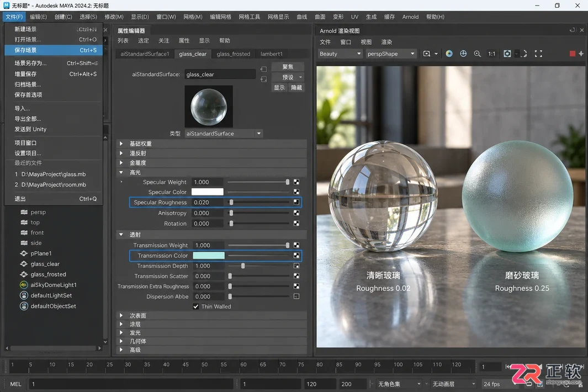588x392 pixels.
Task: Click the map button for Transmission Weight
Action: tap(296, 245)
